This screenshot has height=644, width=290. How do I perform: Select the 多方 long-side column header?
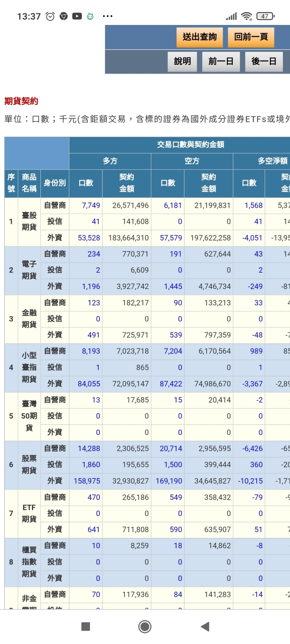point(110,161)
